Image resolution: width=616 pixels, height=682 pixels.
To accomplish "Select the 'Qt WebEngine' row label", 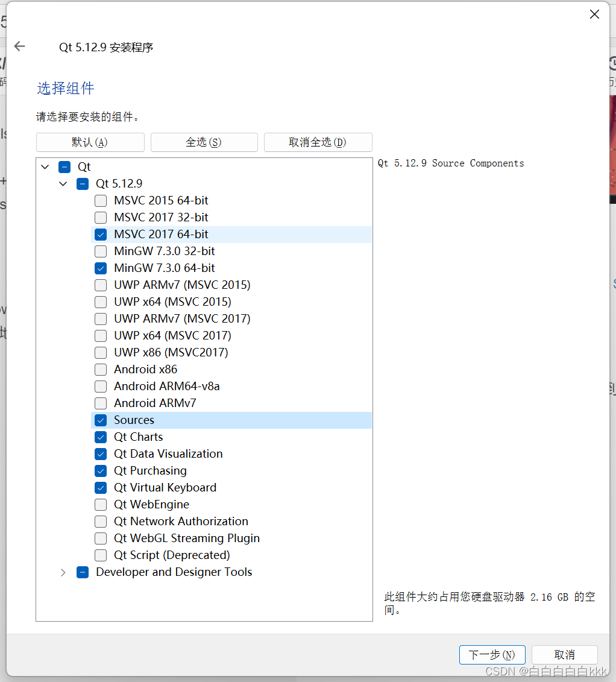I will click(x=151, y=505).
